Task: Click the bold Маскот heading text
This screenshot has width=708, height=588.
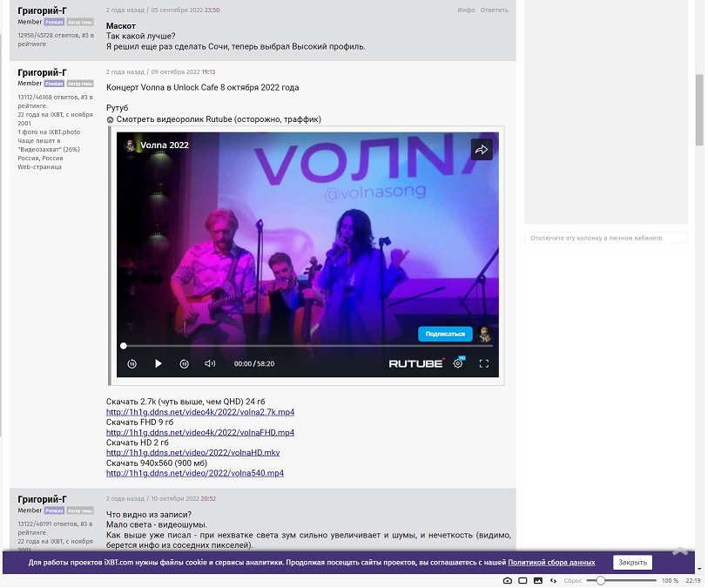Action: click(x=120, y=26)
